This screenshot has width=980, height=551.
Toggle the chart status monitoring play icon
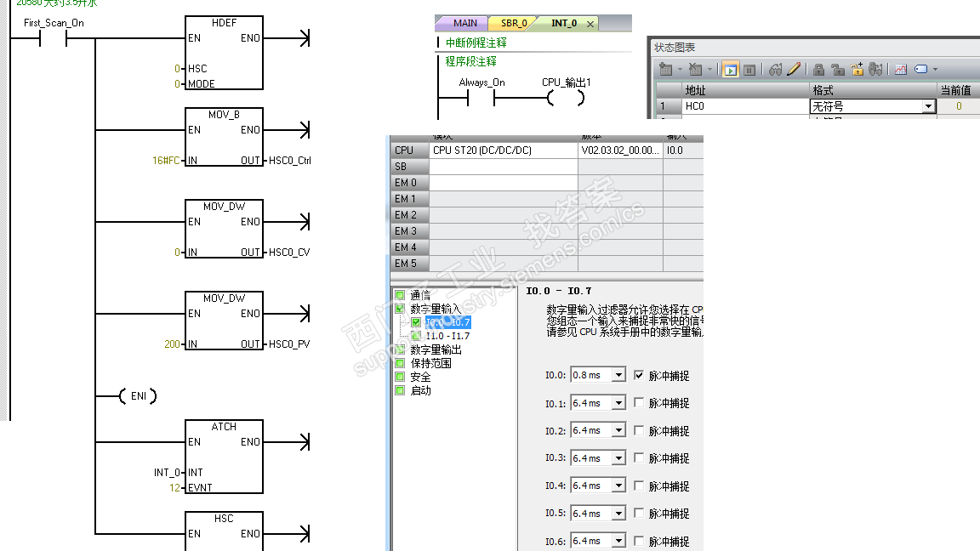(x=730, y=70)
